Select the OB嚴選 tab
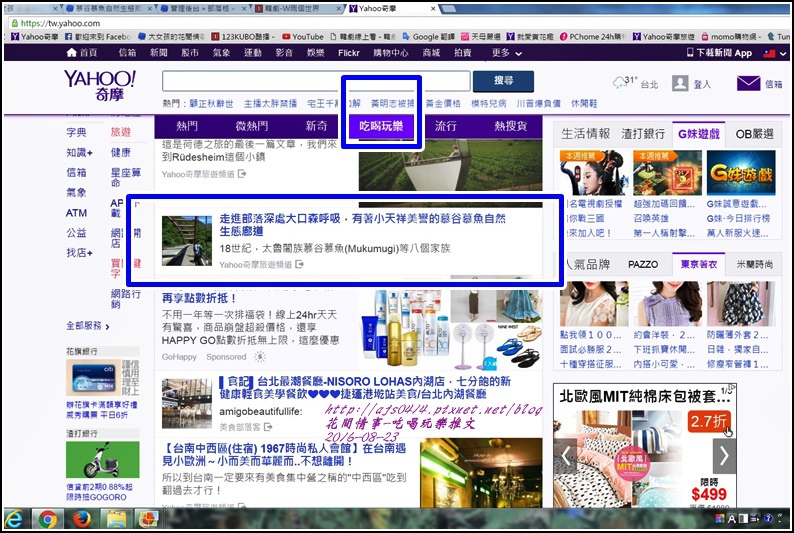 coord(754,134)
